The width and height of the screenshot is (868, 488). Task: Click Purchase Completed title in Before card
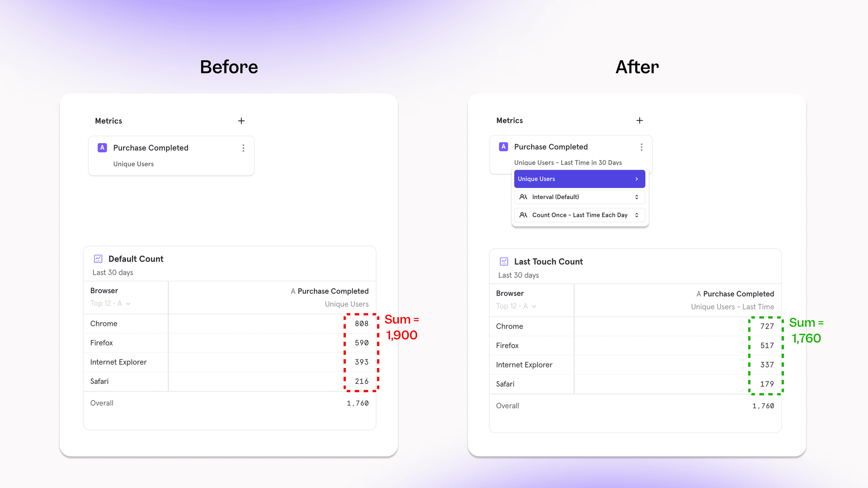click(x=151, y=148)
